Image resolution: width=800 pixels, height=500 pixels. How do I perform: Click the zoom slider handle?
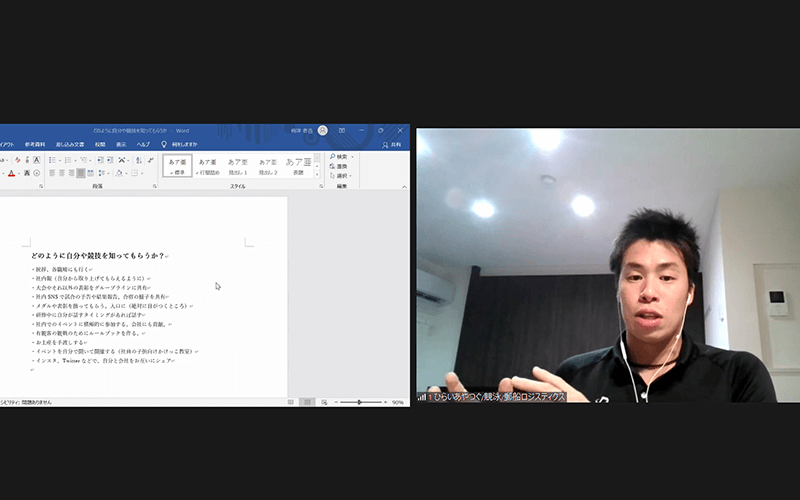(x=360, y=402)
